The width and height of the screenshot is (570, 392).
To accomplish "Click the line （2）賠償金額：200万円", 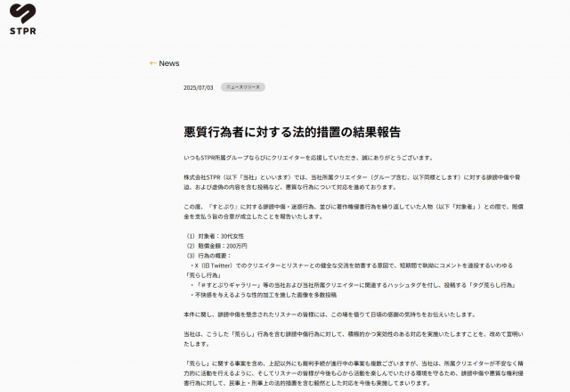I will 216,246.
